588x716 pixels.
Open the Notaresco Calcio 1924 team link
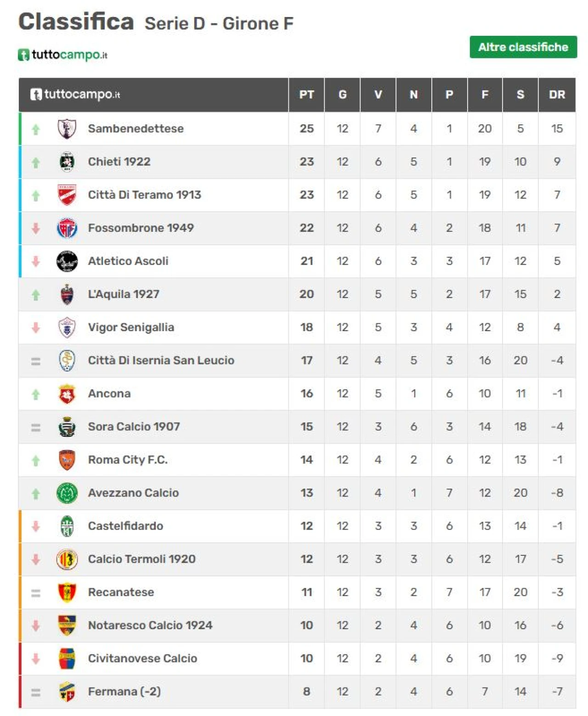[x=150, y=625]
